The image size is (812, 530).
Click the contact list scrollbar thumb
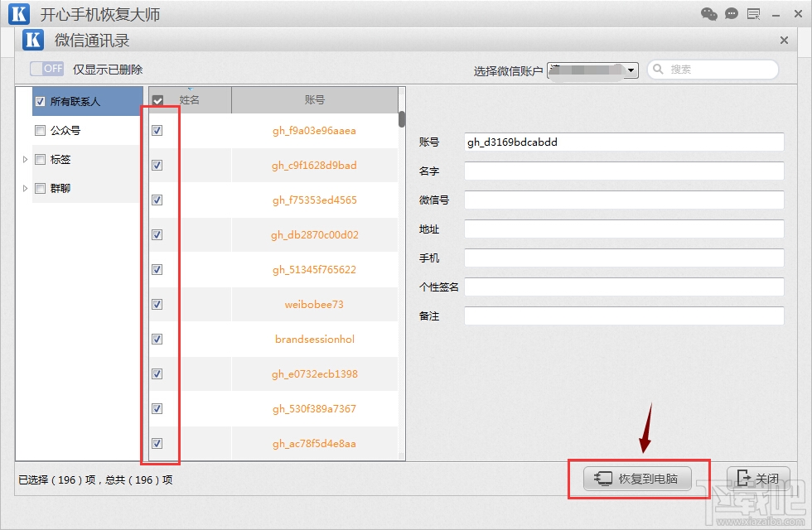(401, 119)
